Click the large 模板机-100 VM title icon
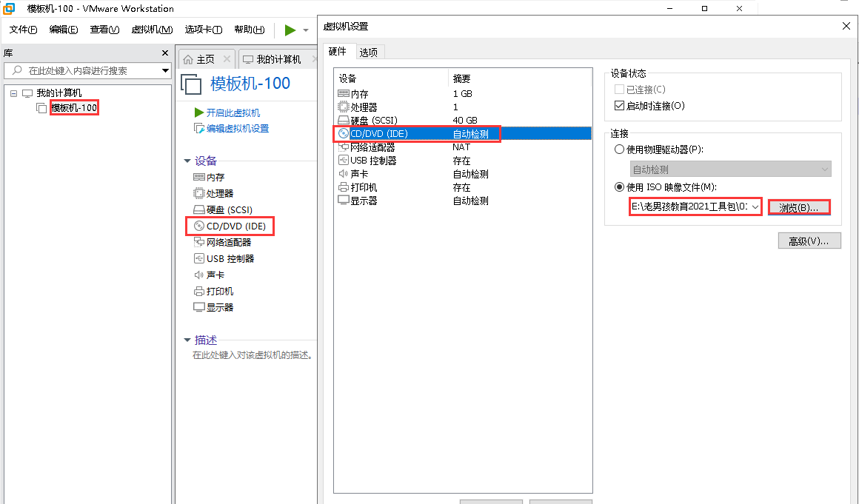 click(x=191, y=84)
